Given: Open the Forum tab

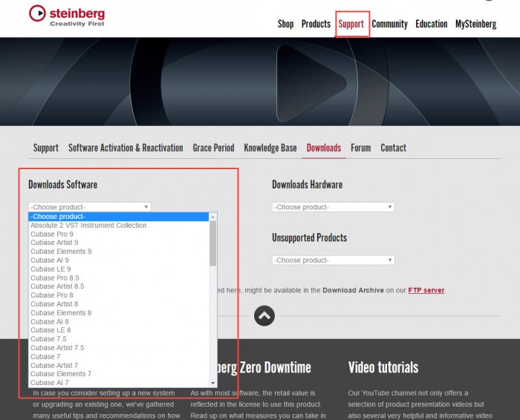Looking at the screenshot, I should [361, 148].
